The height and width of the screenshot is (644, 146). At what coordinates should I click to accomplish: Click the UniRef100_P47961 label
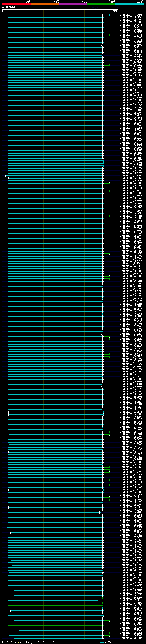click(x=131, y=63)
